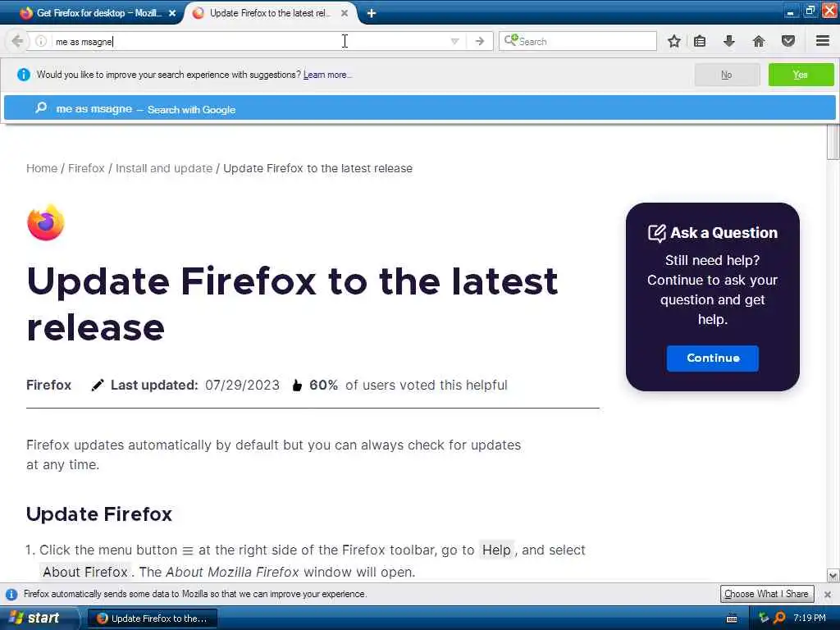Go to the Home page icon
The image size is (840, 630).
point(758,41)
